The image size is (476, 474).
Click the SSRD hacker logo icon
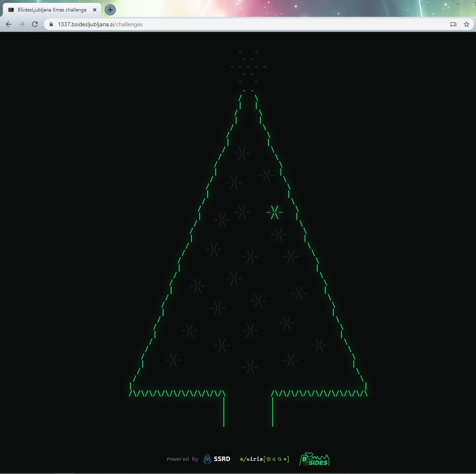pyautogui.click(x=207, y=459)
